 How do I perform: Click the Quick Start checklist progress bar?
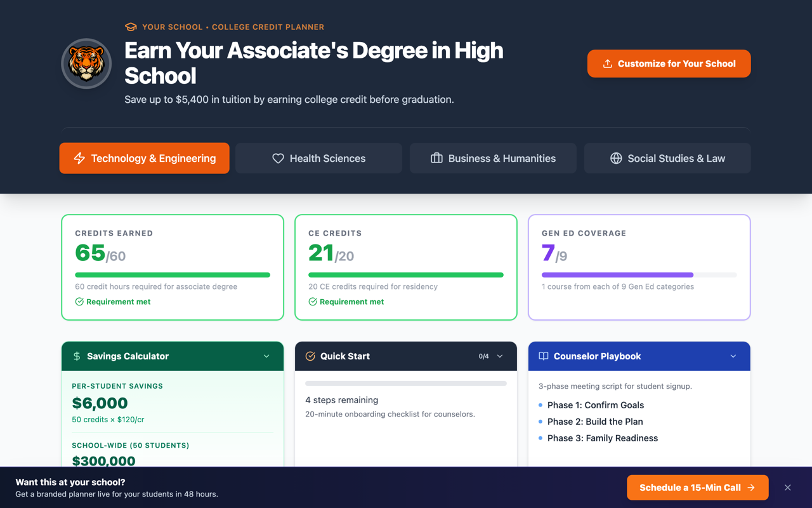pyautogui.click(x=406, y=384)
